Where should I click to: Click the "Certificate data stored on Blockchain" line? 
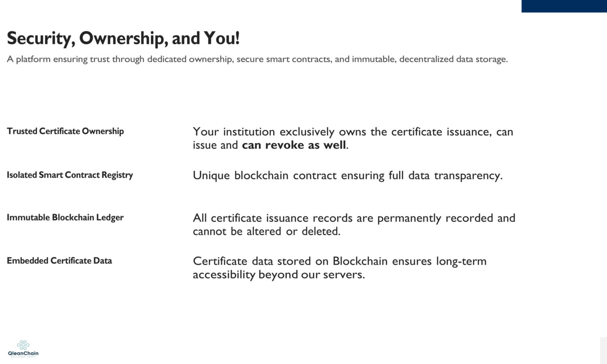tap(339, 261)
